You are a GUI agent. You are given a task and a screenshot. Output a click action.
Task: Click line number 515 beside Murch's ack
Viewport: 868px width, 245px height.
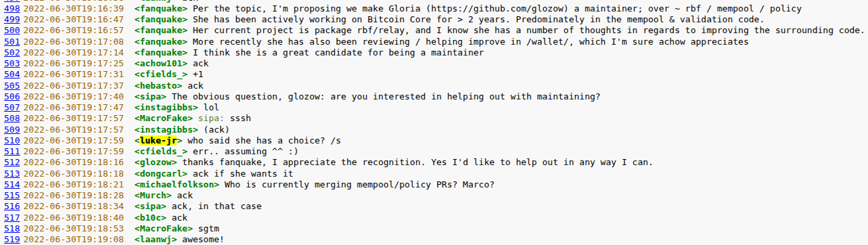click(x=12, y=195)
